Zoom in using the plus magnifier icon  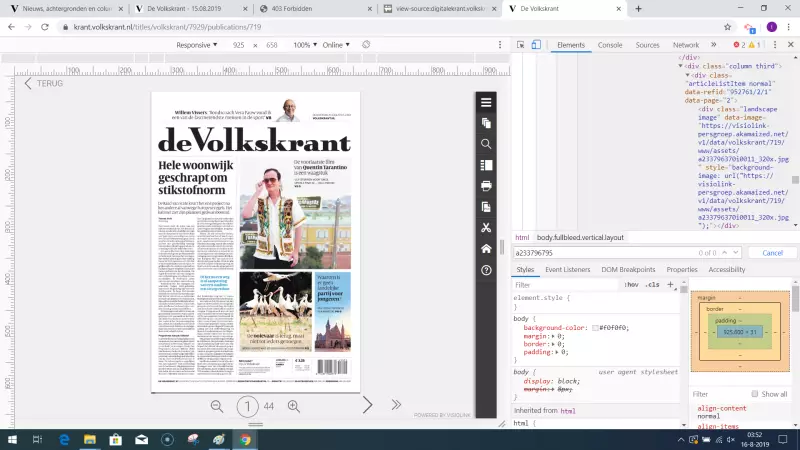coord(294,406)
